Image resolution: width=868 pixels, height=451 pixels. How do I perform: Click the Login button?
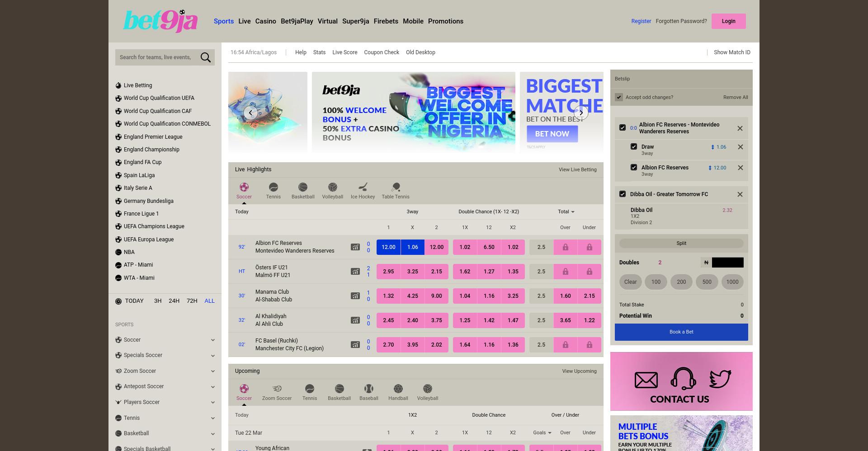point(729,21)
